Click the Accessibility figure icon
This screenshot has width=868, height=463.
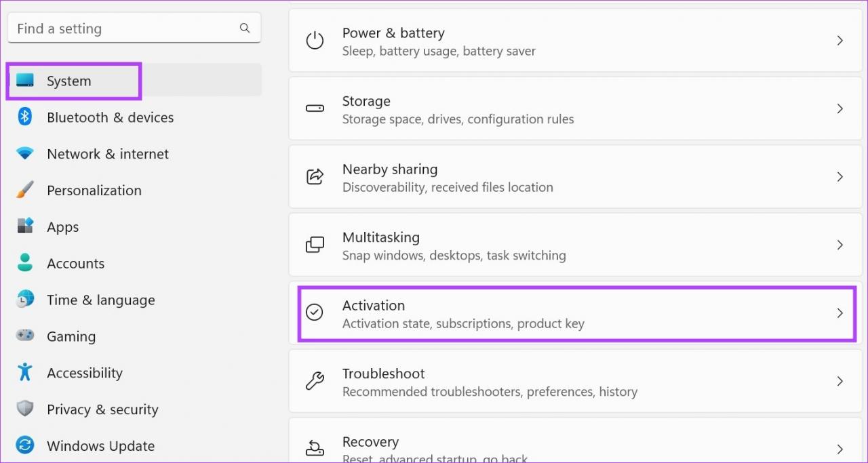tap(25, 373)
